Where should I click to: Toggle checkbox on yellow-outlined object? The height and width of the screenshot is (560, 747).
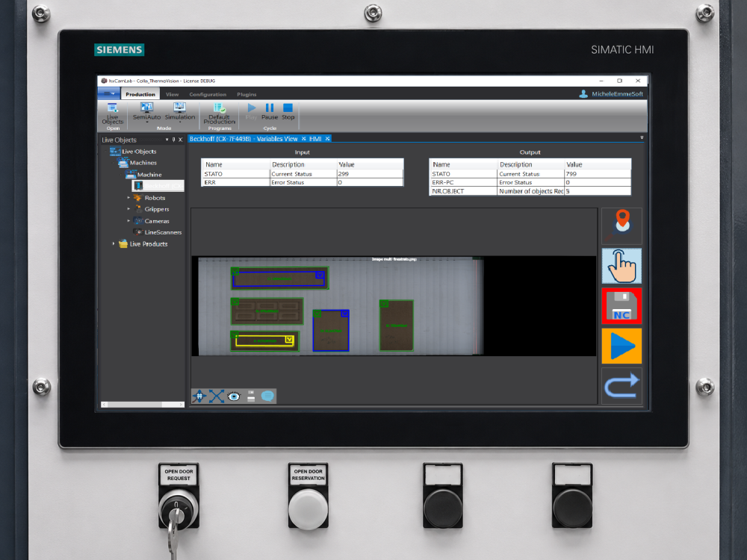coord(288,339)
